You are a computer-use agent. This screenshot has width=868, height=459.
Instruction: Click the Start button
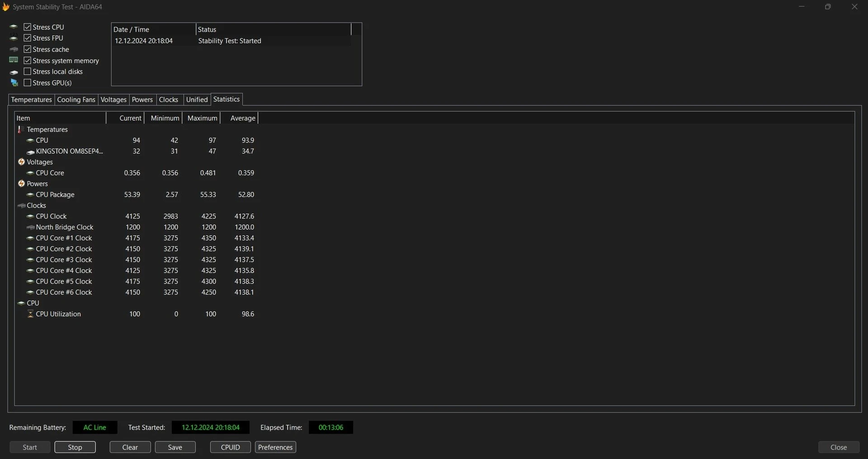pyautogui.click(x=30, y=447)
